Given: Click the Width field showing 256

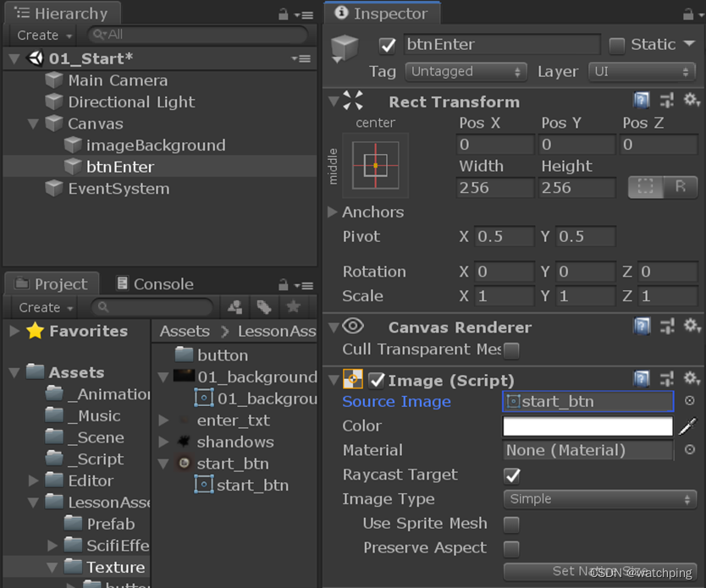Looking at the screenshot, I should tap(495, 188).
